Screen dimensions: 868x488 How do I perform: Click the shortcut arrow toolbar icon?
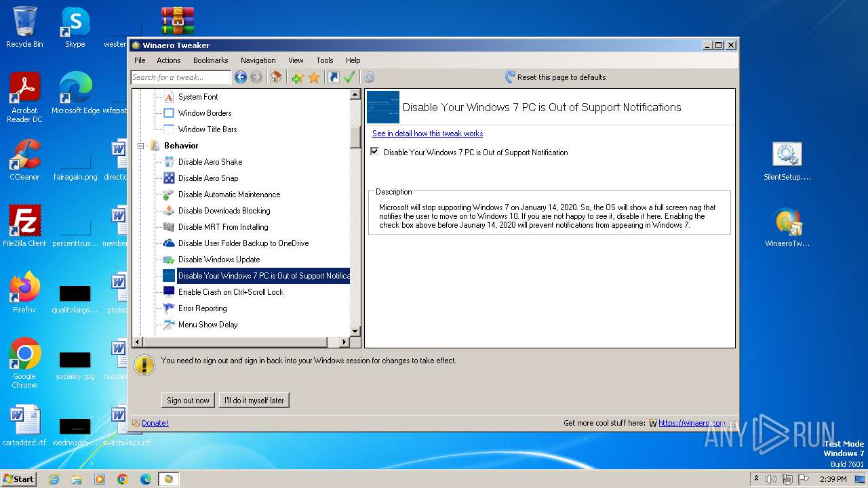pos(334,77)
